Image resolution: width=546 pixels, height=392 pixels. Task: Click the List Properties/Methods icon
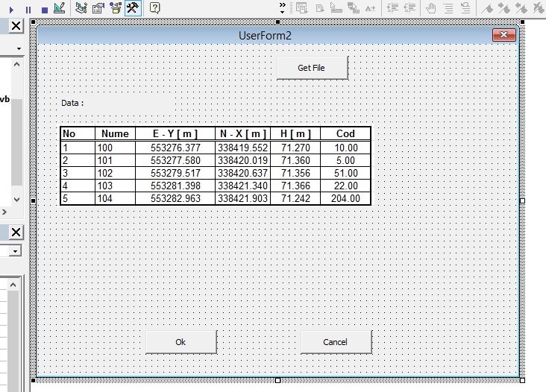tap(301, 8)
